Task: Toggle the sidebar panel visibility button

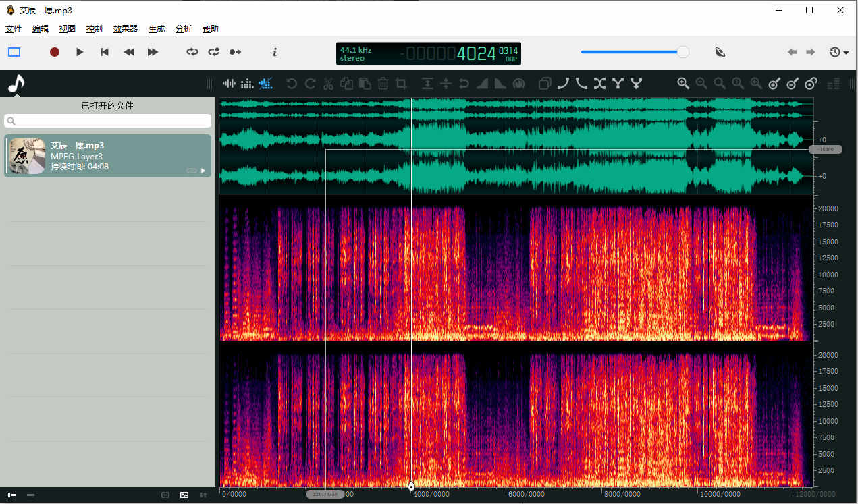Action: pos(14,52)
